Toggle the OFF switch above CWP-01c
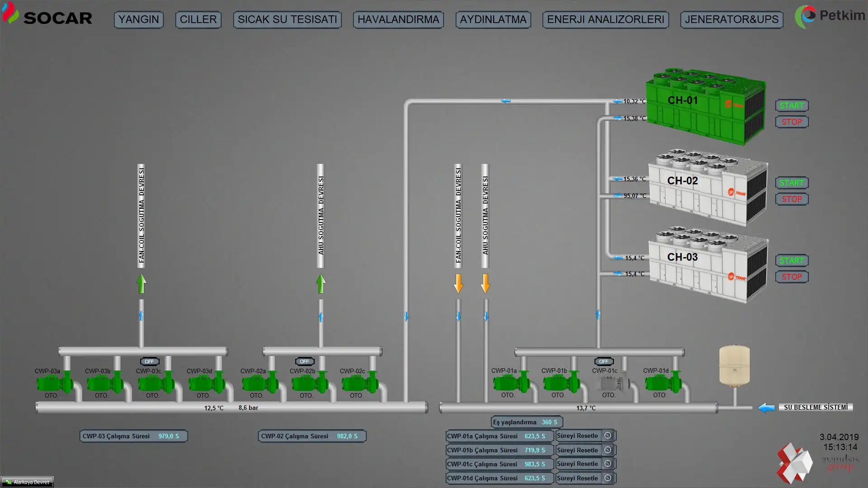Image resolution: width=868 pixels, height=488 pixels. 603,362
